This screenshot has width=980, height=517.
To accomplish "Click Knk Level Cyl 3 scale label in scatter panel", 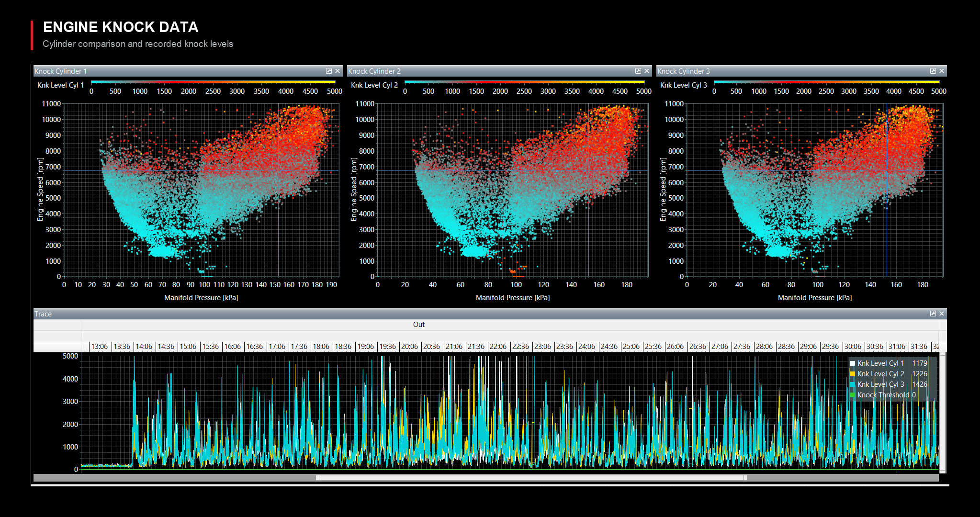I will click(x=684, y=85).
